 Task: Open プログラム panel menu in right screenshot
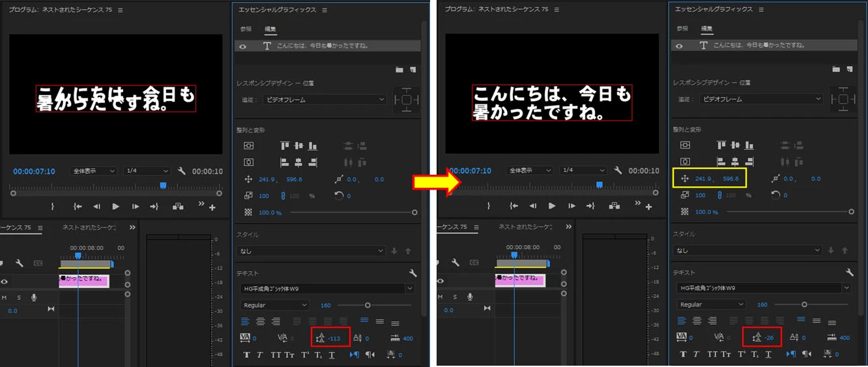pos(557,10)
